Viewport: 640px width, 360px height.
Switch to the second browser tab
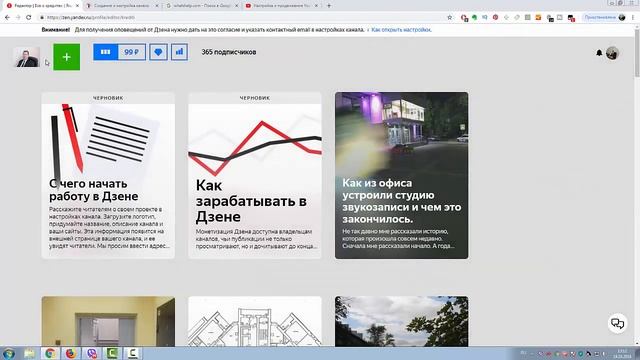click(x=122, y=6)
